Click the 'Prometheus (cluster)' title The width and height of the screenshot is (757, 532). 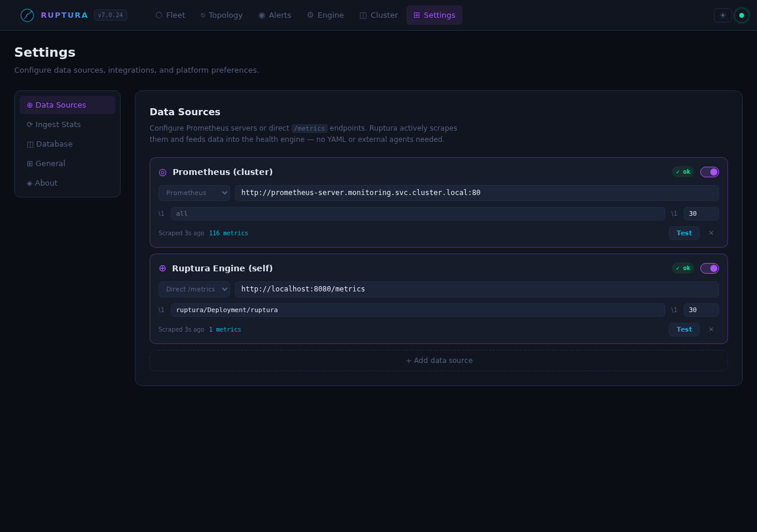223,172
